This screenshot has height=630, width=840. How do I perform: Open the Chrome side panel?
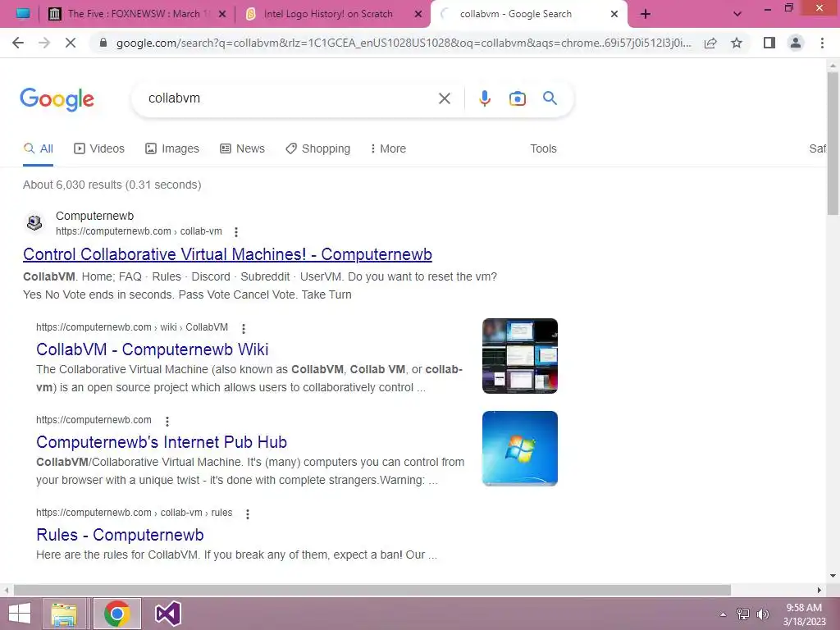769,43
